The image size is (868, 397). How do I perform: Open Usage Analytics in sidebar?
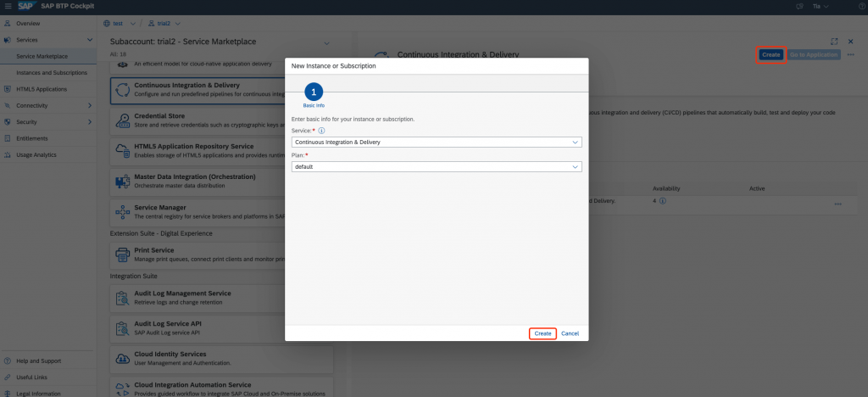[x=36, y=154]
